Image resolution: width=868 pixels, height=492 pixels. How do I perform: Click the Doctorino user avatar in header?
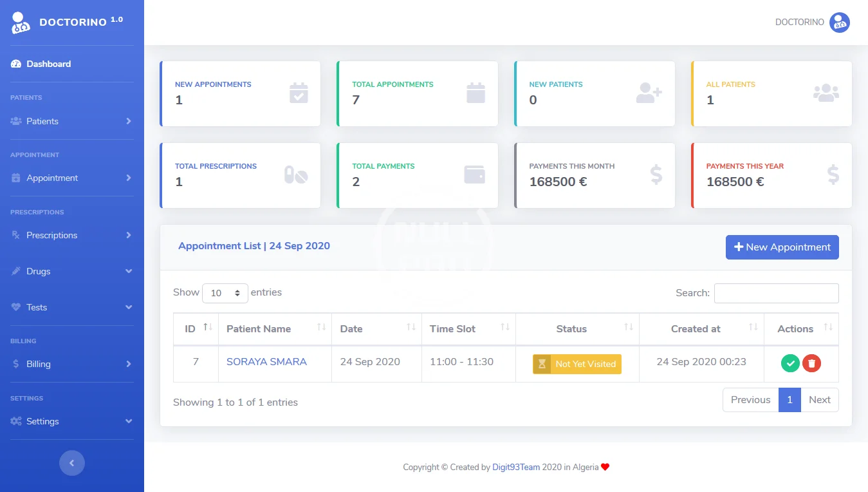839,23
